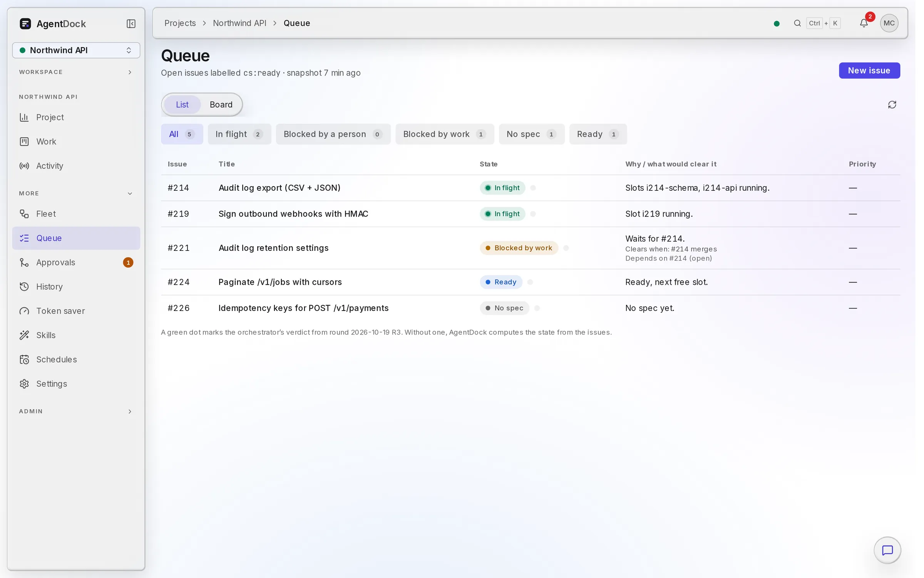Open Projects breadcrumb link
Image resolution: width=924 pixels, height=578 pixels.
(x=180, y=23)
